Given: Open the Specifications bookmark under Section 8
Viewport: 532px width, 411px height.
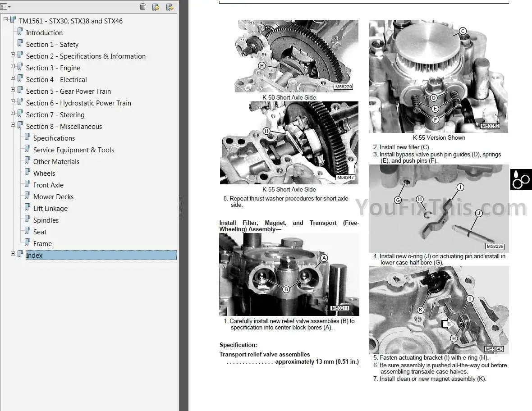Looking at the screenshot, I should click(54, 138).
